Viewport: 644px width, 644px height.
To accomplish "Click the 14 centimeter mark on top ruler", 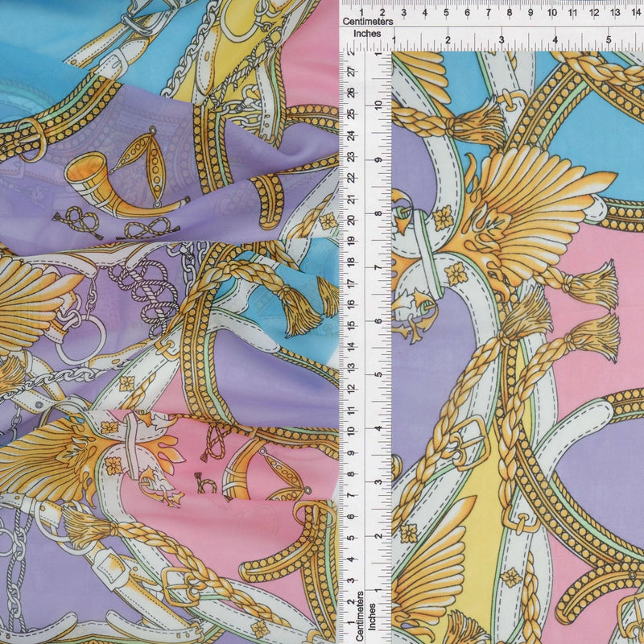I will point(636,13).
